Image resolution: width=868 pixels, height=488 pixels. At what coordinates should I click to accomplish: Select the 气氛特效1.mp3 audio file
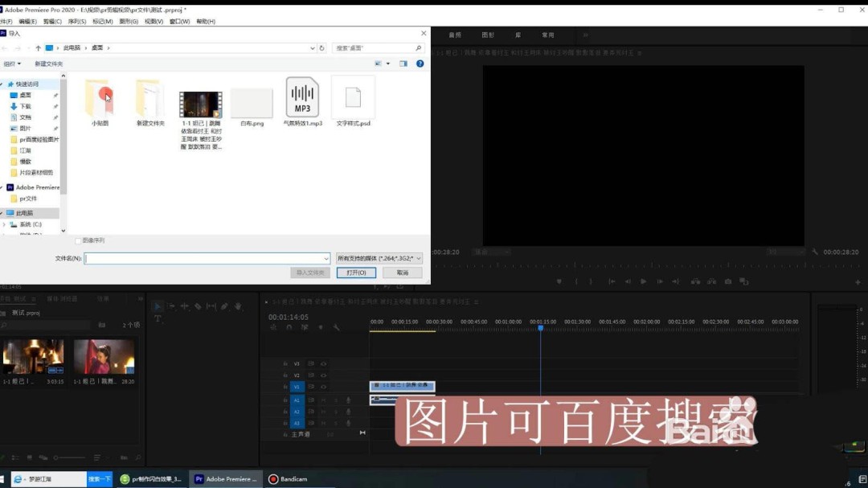pos(302,102)
